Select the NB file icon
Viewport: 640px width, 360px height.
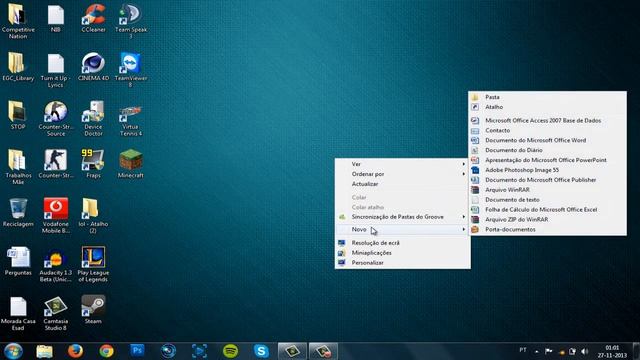(x=56, y=18)
